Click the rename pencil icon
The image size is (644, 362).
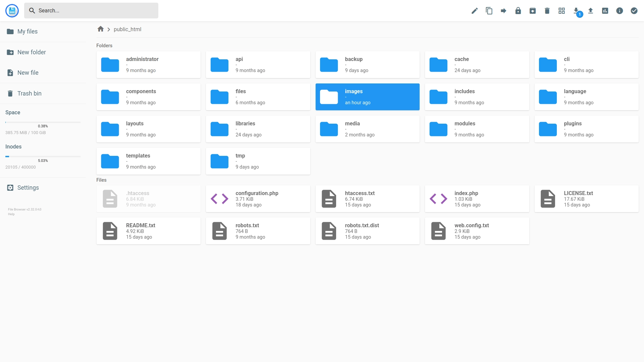pyautogui.click(x=474, y=10)
